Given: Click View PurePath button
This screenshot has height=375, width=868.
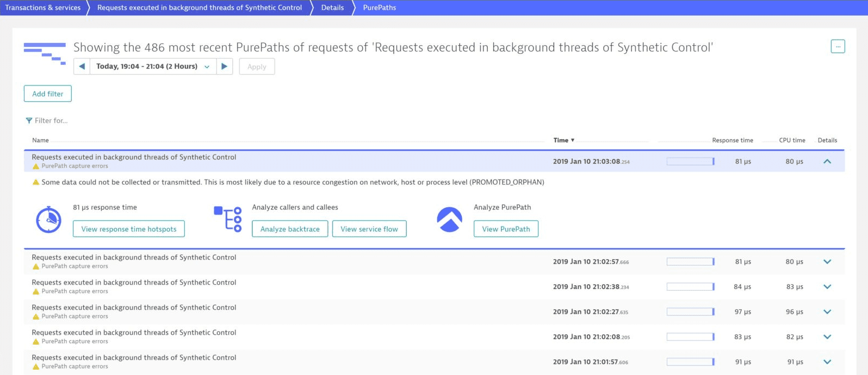Looking at the screenshot, I should (506, 229).
